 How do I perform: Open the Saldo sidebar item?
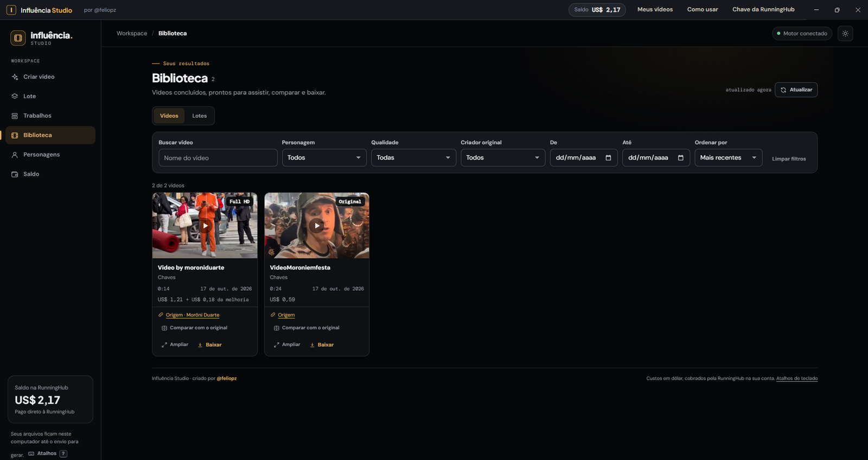(50, 175)
